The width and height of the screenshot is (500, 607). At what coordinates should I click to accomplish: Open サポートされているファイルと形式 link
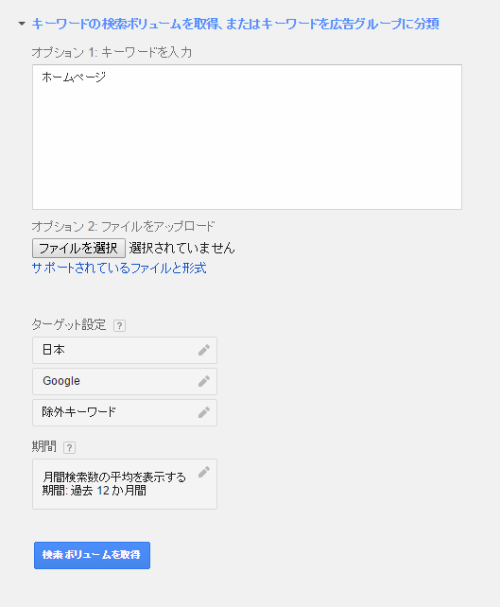click(119, 268)
